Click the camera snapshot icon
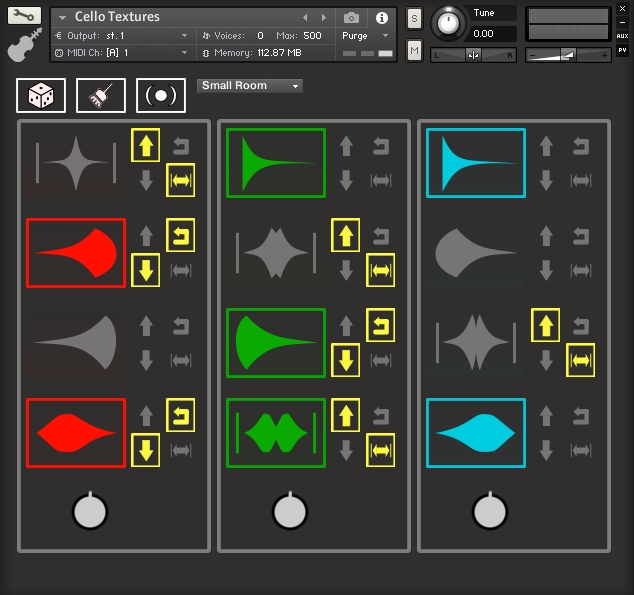This screenshot has height=595, width=634. coord(351,18)
